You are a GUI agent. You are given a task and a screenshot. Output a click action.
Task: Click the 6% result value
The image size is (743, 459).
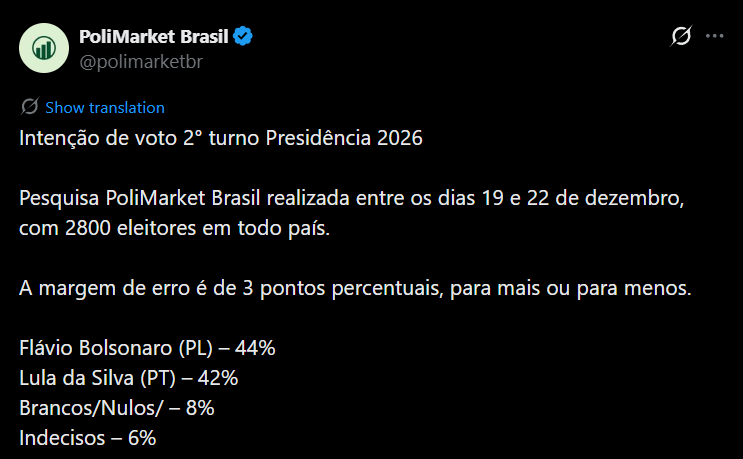click(141, 438)
